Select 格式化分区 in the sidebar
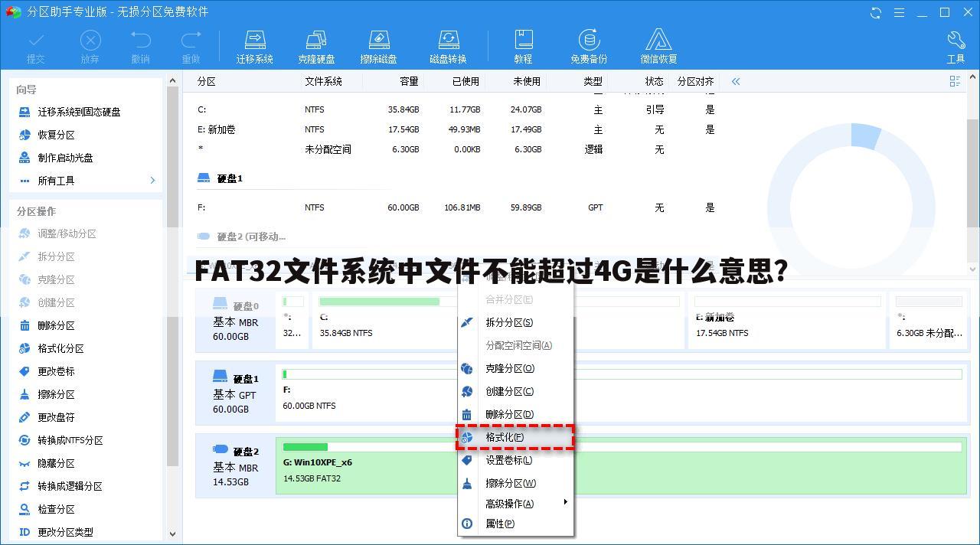980x545 pixels. tap(60, 348)
